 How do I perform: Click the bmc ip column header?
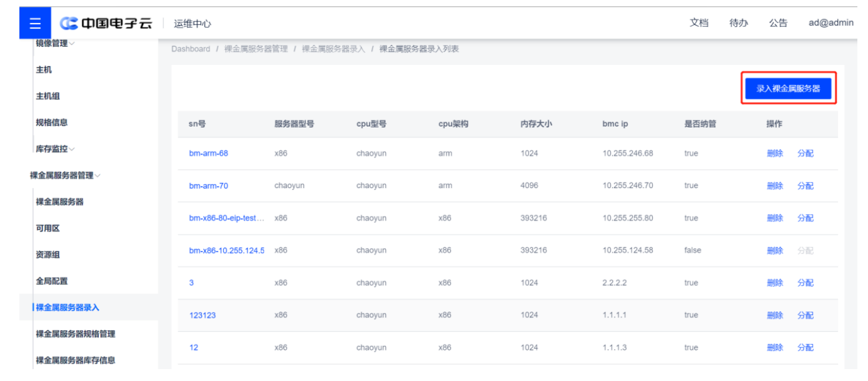point(615,124)
